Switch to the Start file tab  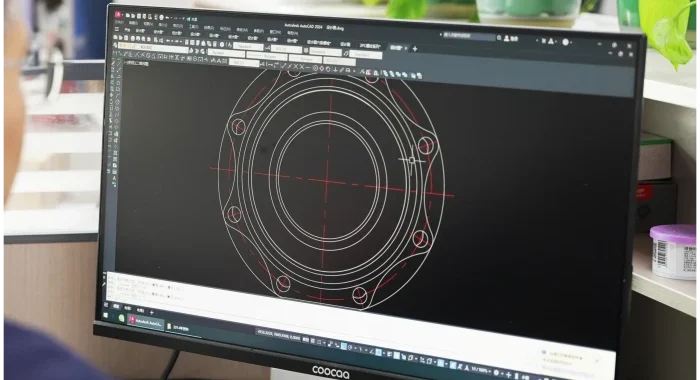127,30
